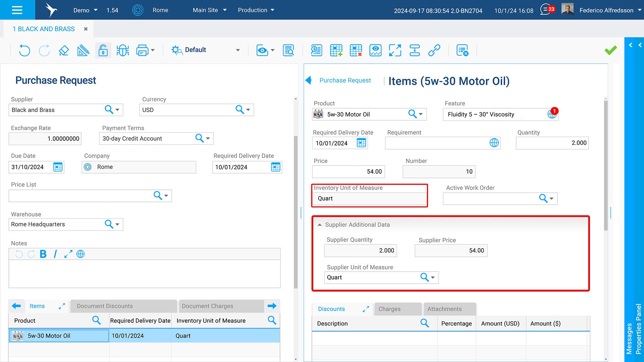Click the green checkmark save icon
The height and width of the screenshot is (362, 644).
[x=610, y=50]
